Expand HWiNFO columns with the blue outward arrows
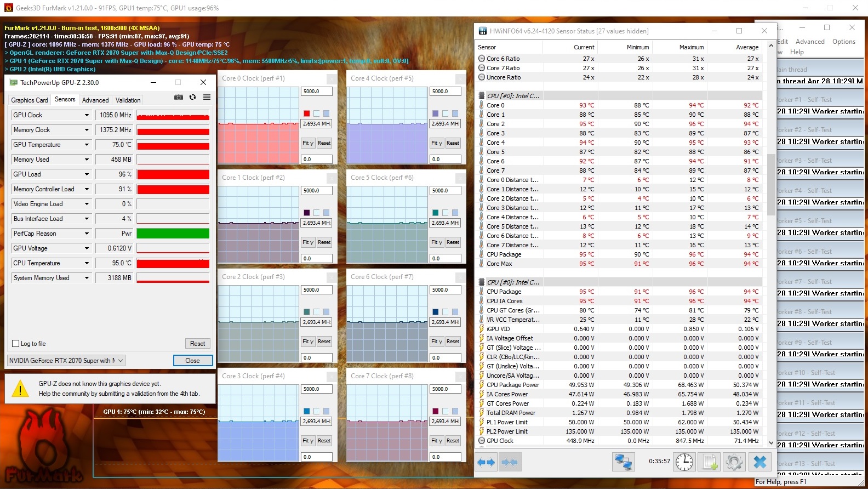Image resolution: width=868 pixels, height=489 pixels. tap(486, 462)
